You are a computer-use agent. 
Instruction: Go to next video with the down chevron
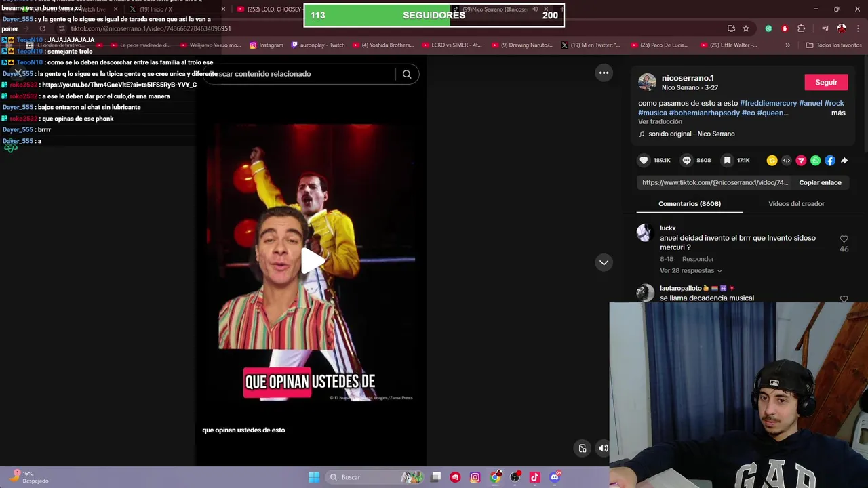click(604, 262)
